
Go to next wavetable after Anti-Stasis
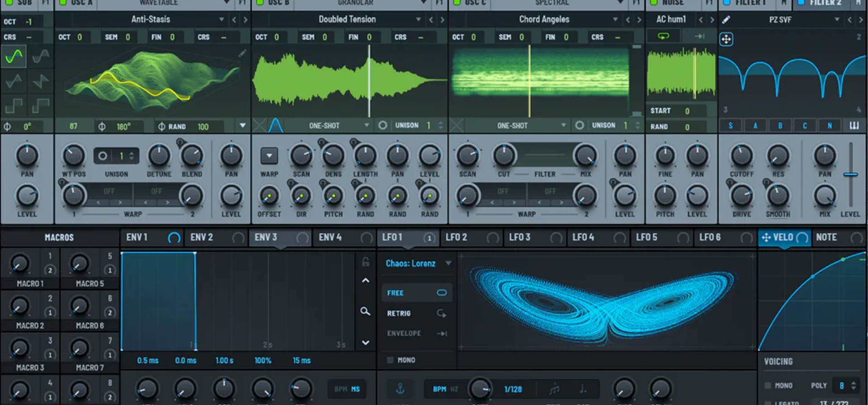245,19
